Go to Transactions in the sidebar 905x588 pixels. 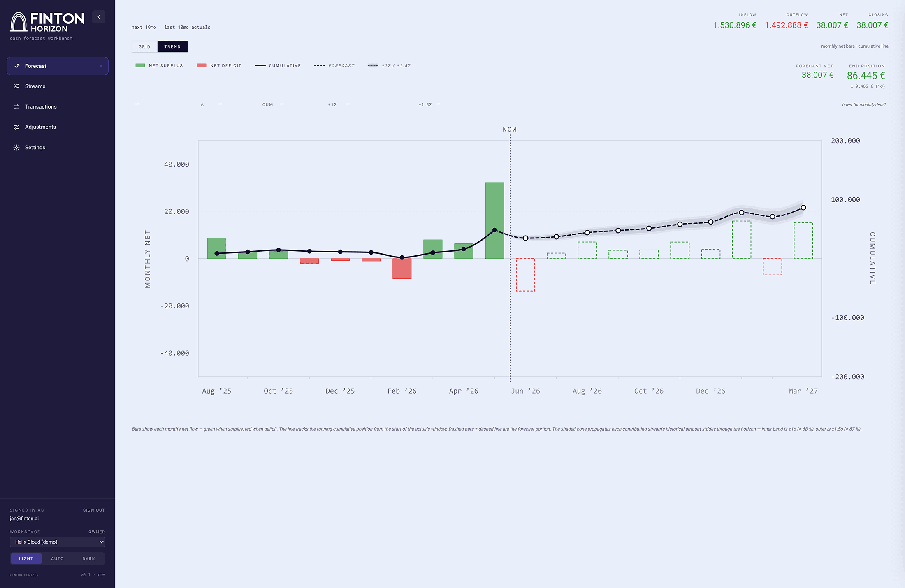pyautogui.click(x=58, y=107)
